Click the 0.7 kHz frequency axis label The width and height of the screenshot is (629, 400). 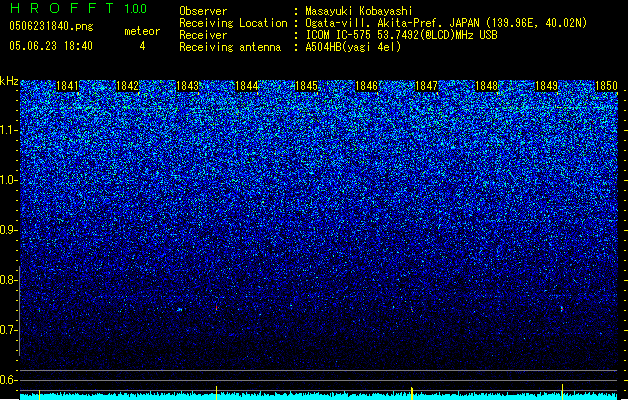pos(8,330)
